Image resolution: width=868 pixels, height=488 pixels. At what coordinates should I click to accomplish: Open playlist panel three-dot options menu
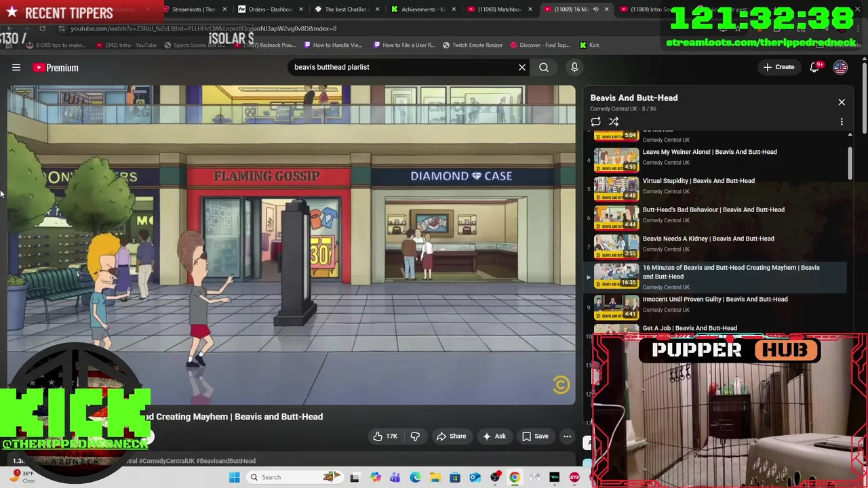pos(842,122)
